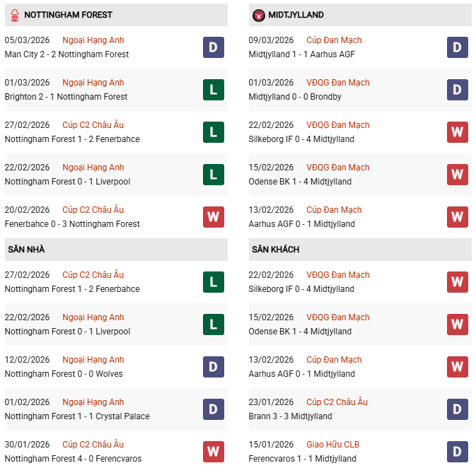The height and width of the screenshot is (468, 476).
Task: Select the Midtjylland 0 - 0 Brondby score line
Action: pyautogui.click(x=295, y=97)
